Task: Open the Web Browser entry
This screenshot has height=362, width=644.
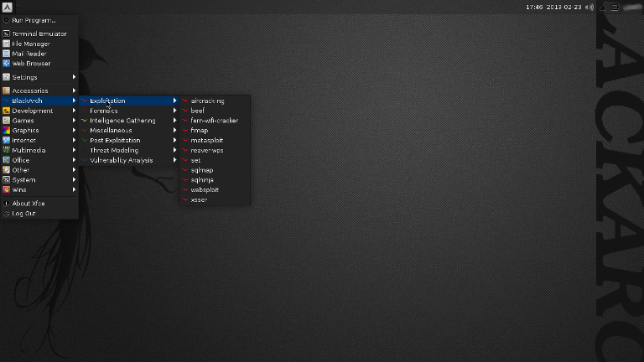Action: point(39,63)
